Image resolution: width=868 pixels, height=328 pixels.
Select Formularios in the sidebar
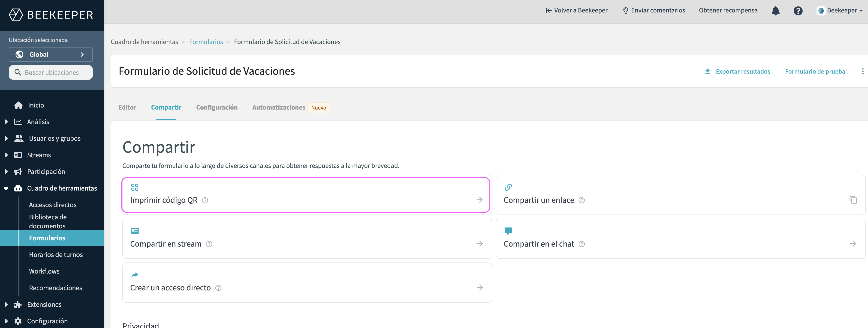(52, 238)
